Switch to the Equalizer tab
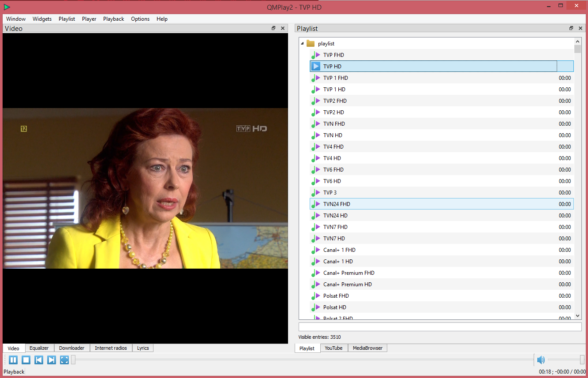Screen dimensions: 588x378 tap(39, 348)
